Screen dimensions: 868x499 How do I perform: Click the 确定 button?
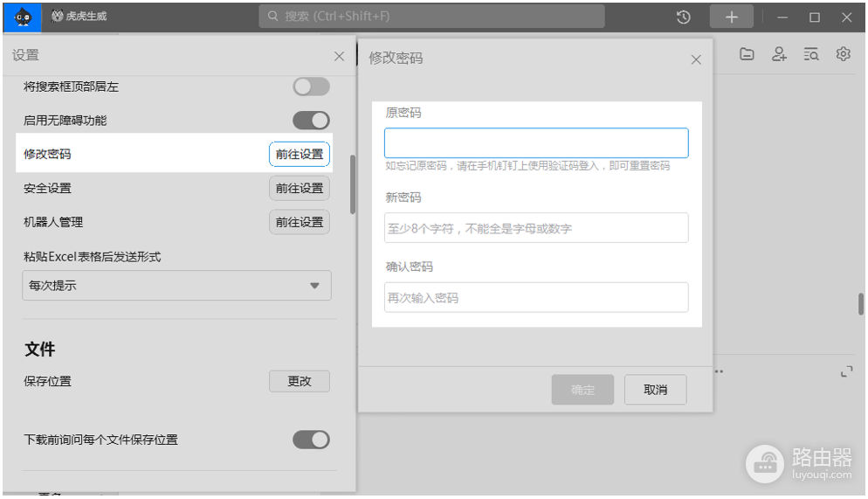pyautogui.click(x=582, y=390)
